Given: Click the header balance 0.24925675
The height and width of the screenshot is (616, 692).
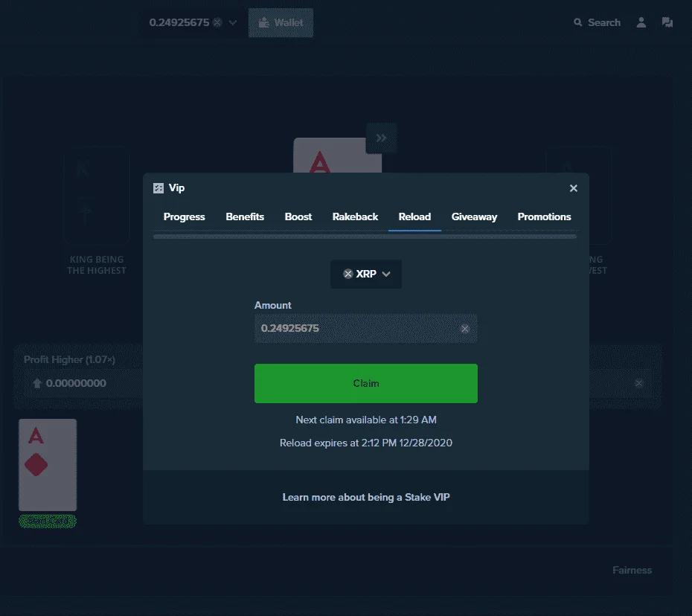Looking at the screenshot, I should pos(179,22).
